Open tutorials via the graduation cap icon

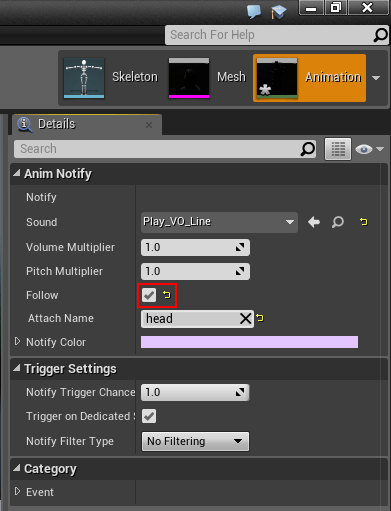click(278, 12)
